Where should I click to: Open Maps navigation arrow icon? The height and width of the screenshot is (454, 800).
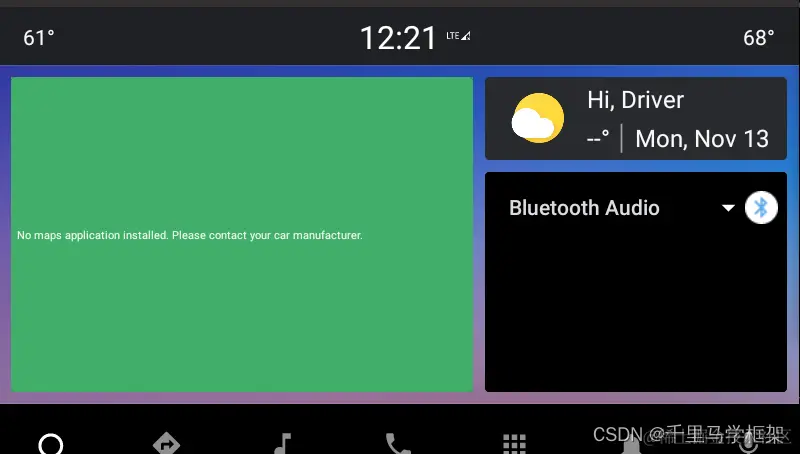point(166,443)
